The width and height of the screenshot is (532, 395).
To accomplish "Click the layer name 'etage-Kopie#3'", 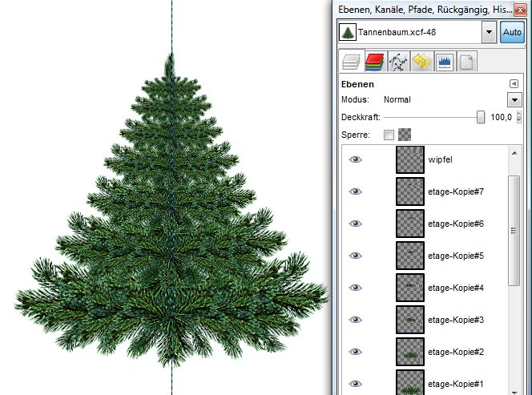I will [x=456, y=320].
